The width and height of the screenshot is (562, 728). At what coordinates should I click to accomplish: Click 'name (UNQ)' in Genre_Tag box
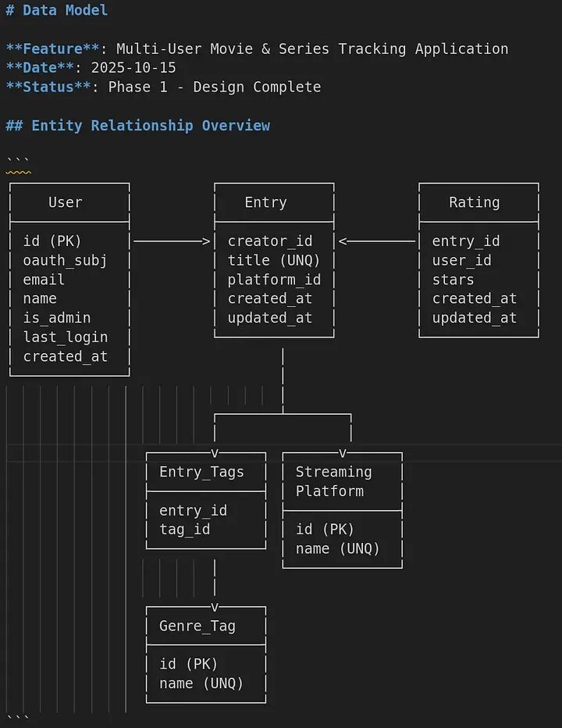[x=201, y=684]
